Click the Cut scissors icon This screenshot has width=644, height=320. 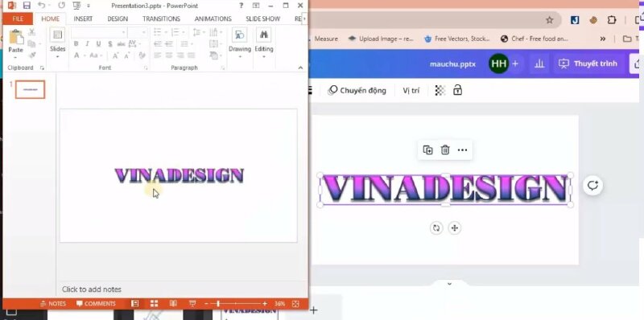[x=31, y=32]
